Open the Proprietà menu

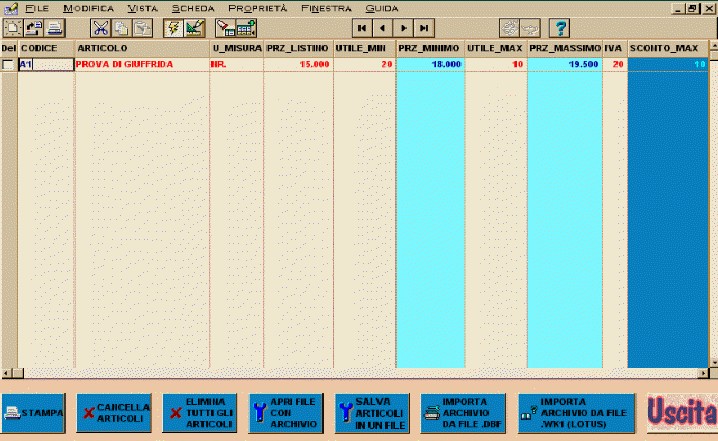[x=256, y=8]
